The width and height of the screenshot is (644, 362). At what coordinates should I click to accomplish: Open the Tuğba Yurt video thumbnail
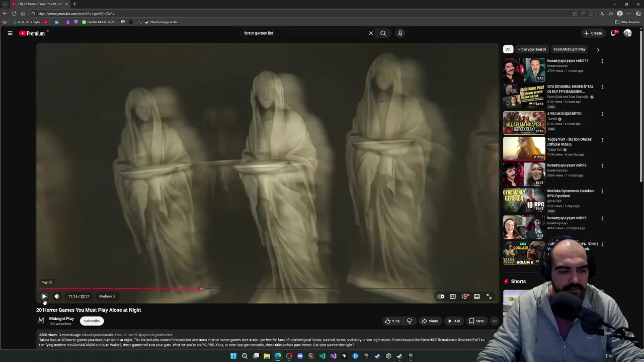(x=524, y=148)
